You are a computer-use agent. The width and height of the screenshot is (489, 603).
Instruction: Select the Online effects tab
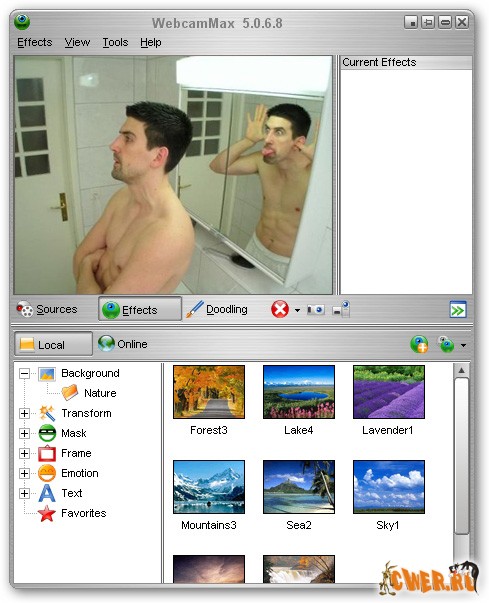(x=123, y=343)
